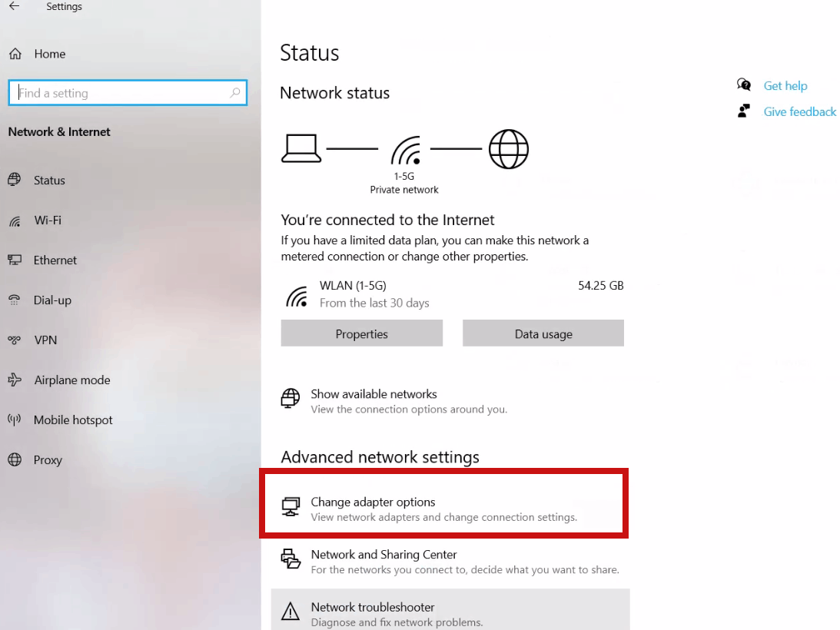Click the Show available networks globe icon
The image size is (840, 630).
pos(291,399)
